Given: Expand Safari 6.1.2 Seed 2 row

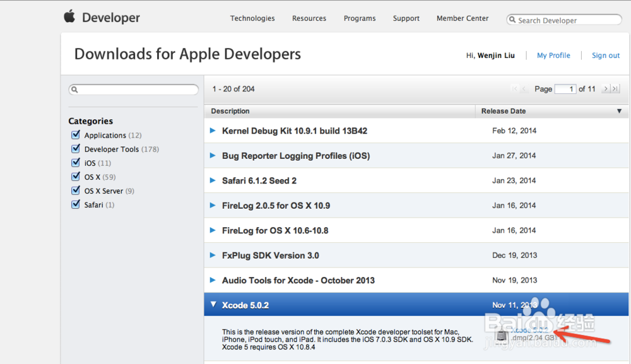Looking at the screenshot, I should pyautogui.click(x=213, y=180).
